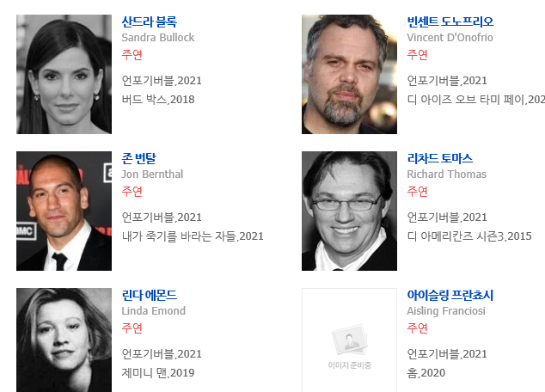Select 디 아메리칸즈 시즌3,2015 filmography entry
The image size is (545, 392).
[469, 236]
